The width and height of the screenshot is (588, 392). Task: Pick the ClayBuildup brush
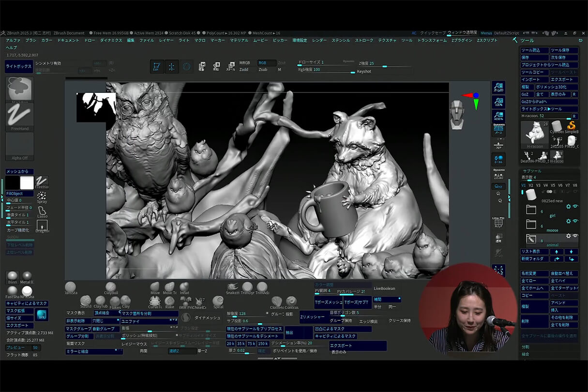tap(111, 287)
